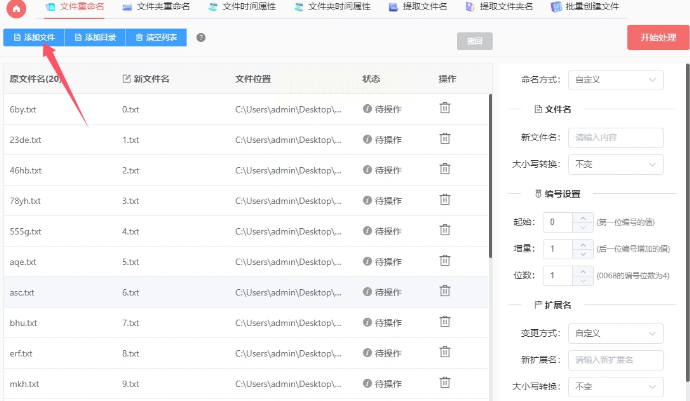Screen dimensions: 690x401
Task: Open the 批量创建文件 tab
Action: click(x=585, y=7)
